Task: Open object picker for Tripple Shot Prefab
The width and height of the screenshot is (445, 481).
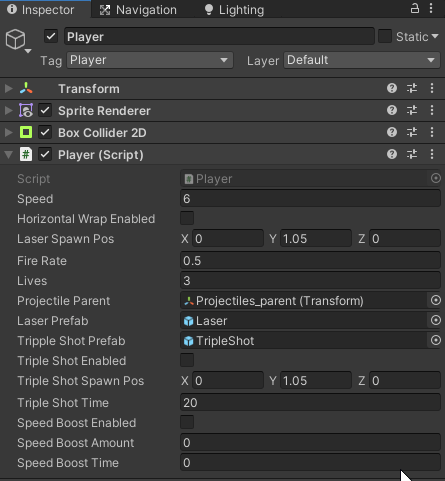Action: tap(435, 340)
